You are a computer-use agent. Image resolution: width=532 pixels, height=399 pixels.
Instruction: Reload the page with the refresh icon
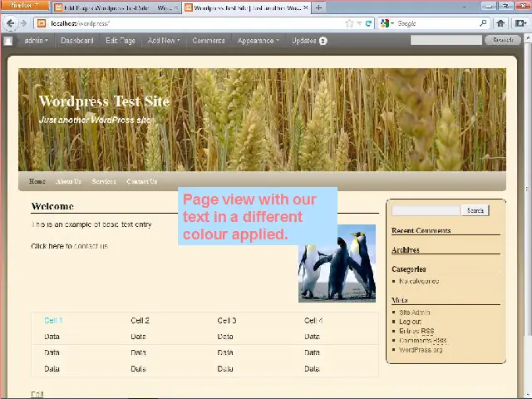coord(368,23)
